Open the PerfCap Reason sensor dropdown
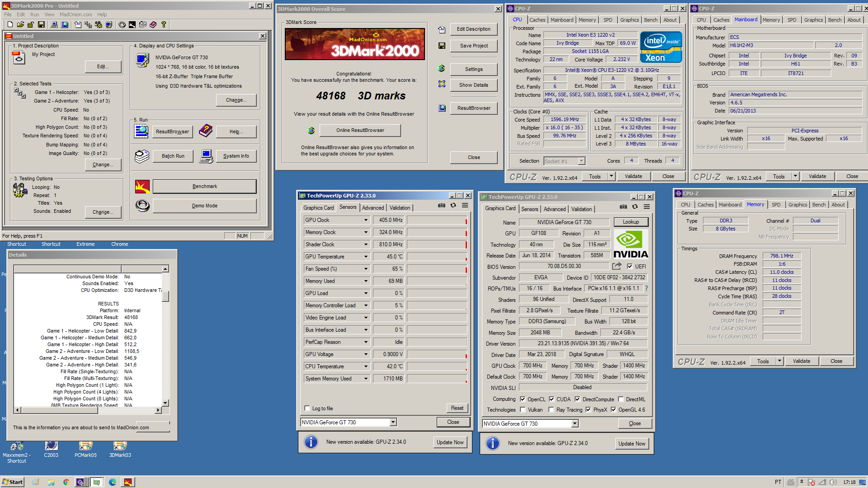The height and width of the screenshot is (488, 868). click(366, 342)
